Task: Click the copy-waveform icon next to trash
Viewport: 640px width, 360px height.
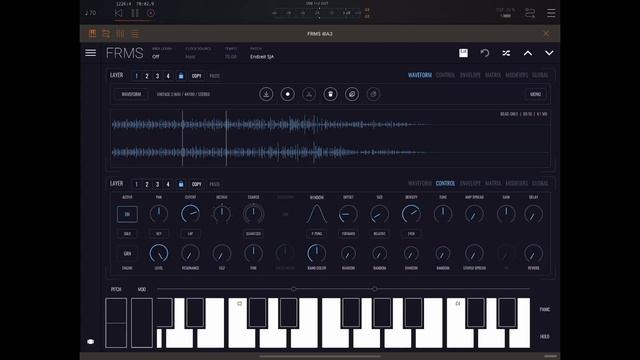Action: point(352,94)
